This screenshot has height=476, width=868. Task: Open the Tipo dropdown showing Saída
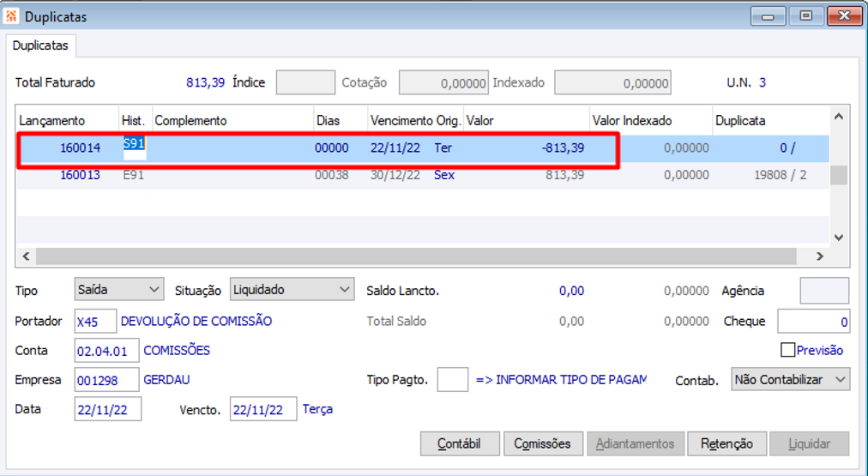pyautogui.click(x=119, y=290)
